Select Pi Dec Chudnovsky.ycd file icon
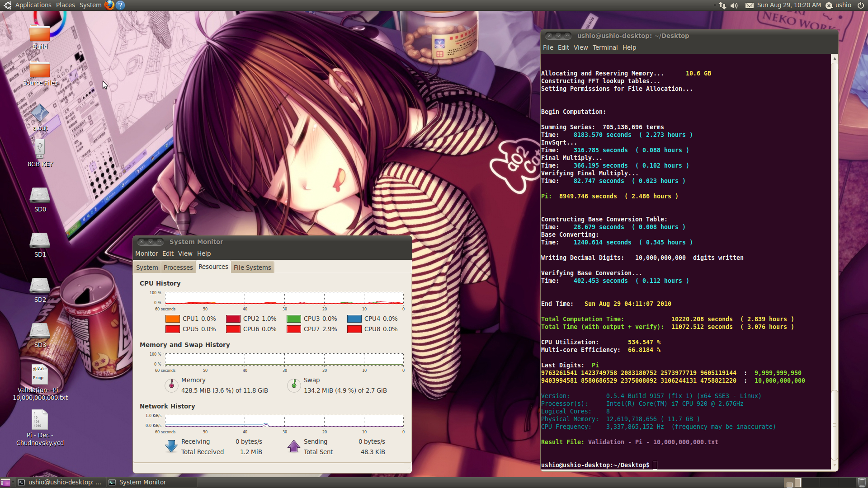The width and height of the screenshot is (868, 488). [40, 420]
